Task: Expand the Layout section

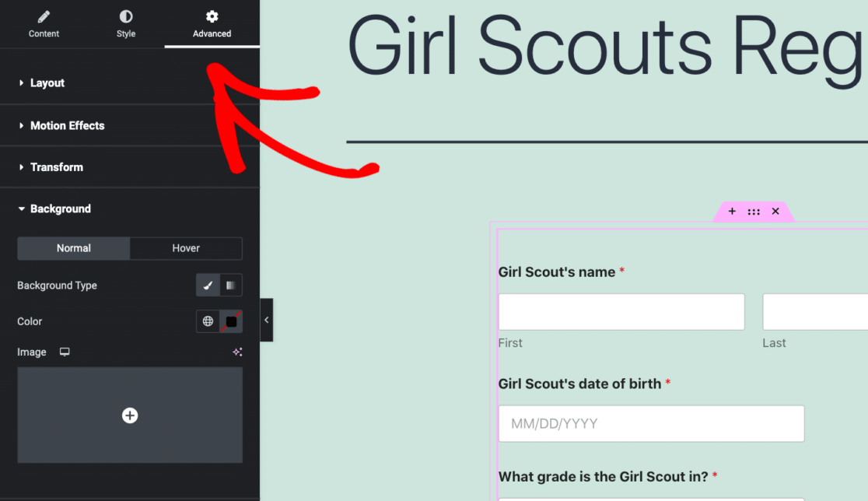Action: coord(130,83)
